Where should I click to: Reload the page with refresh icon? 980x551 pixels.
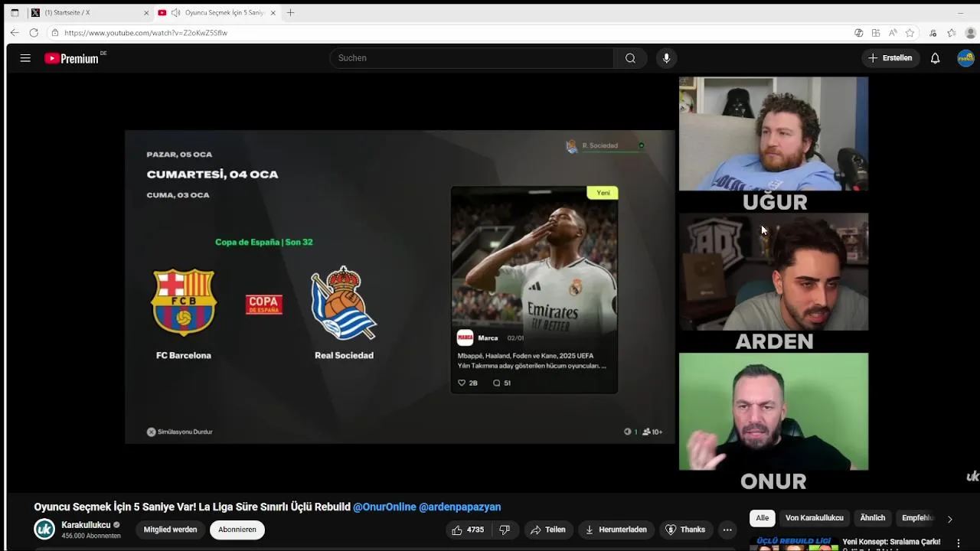[x=34, y=33]
